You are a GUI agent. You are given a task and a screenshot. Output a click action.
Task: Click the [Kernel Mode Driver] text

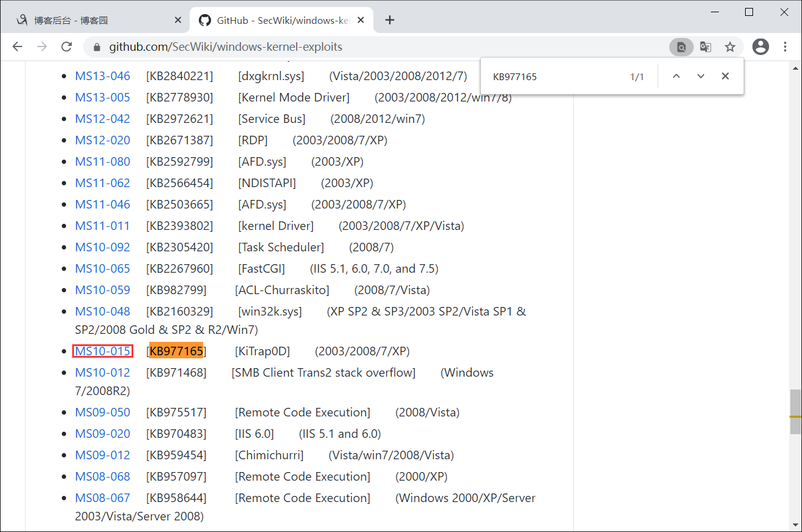294,97
